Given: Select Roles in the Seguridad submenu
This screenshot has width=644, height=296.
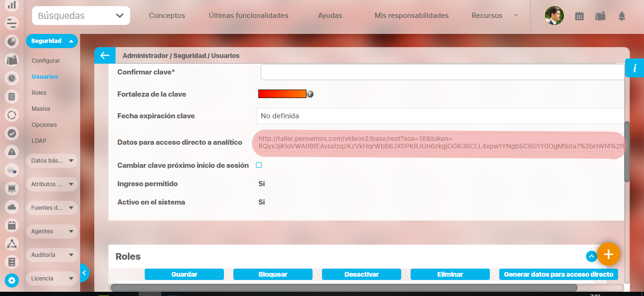Looking at the screenshot, I should 39,93.
